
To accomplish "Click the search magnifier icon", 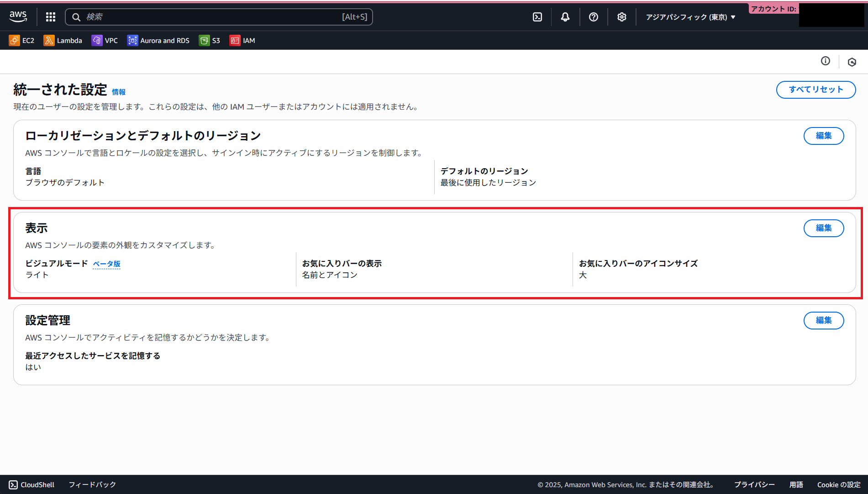I will pyautogui.click(x=76, y=17).
